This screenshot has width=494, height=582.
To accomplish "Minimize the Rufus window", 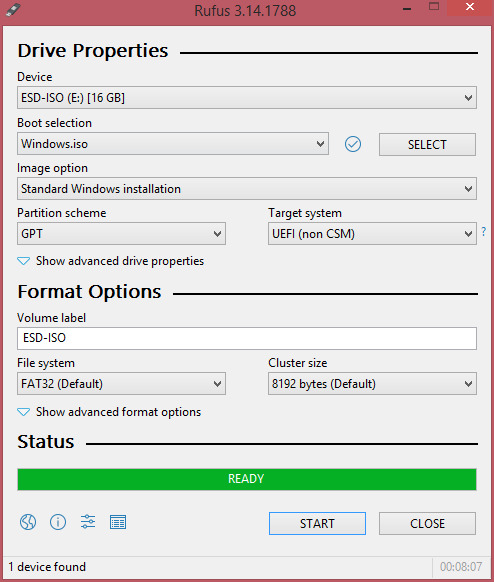I will (x=407, y=8).
